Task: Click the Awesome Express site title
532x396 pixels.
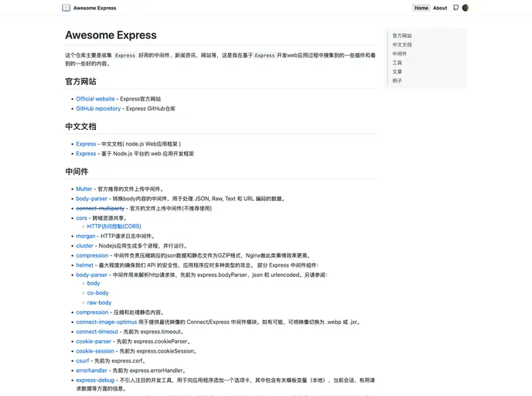Action: click(94, 8)
